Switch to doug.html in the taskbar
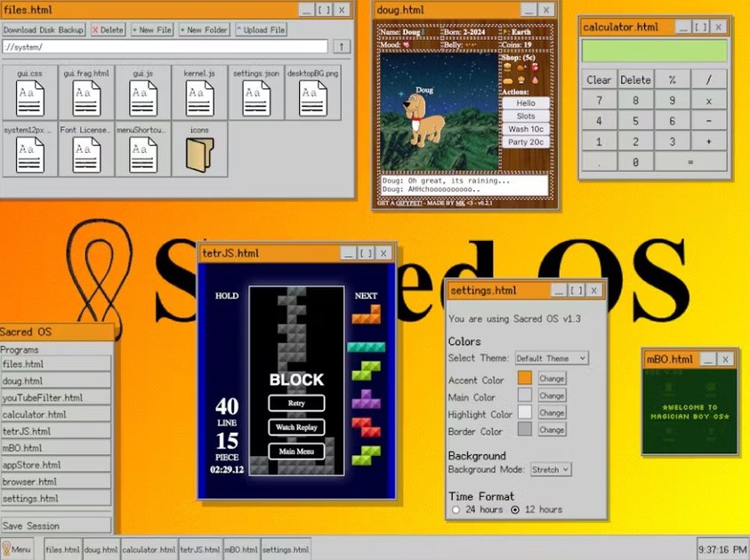The image size is (750, 560). pos(101,548)
